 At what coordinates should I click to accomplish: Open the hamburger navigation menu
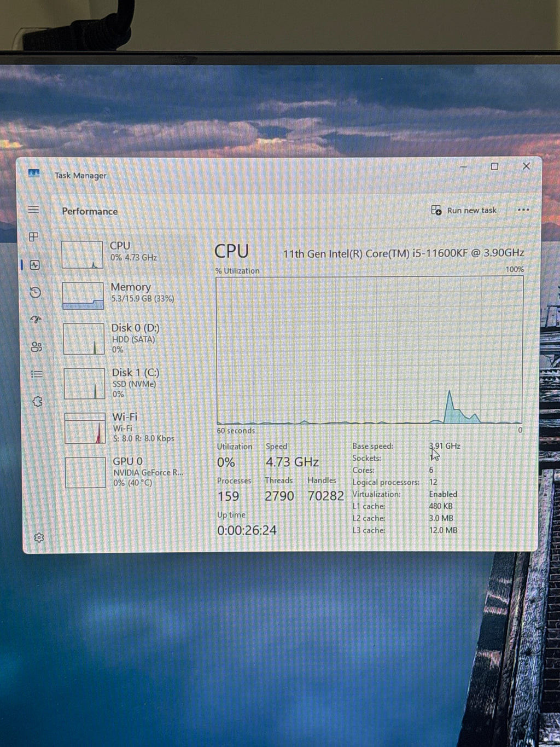click(33, 210)
